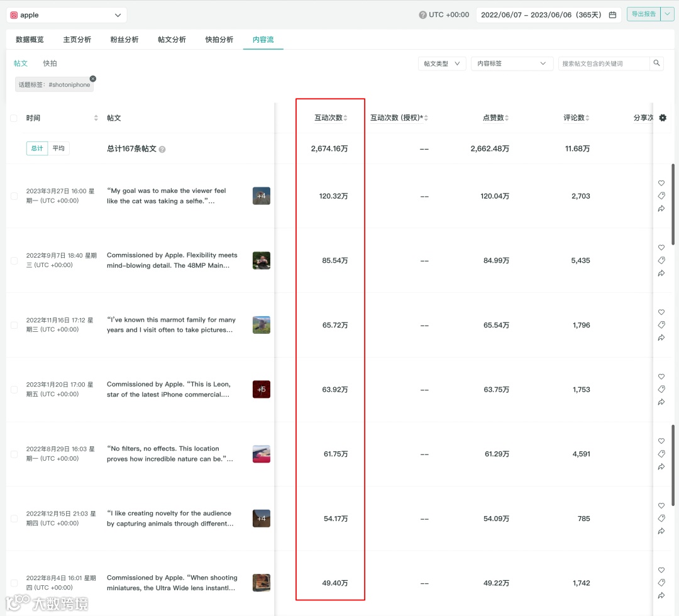Image resolution: width=679 pixels, height=616 pixels.
Task: Share the 48MP Main post
Action: [661, 273]
